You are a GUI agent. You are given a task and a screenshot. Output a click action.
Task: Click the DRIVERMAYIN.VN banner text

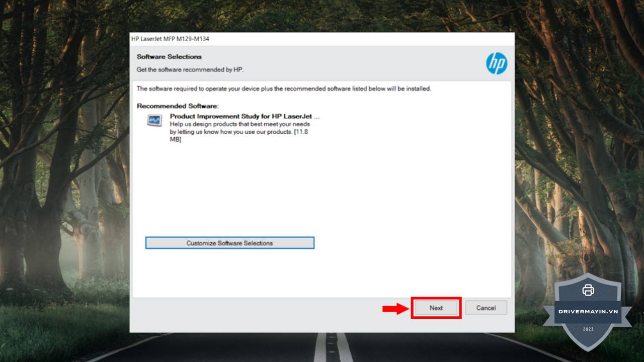pos(588,311)
